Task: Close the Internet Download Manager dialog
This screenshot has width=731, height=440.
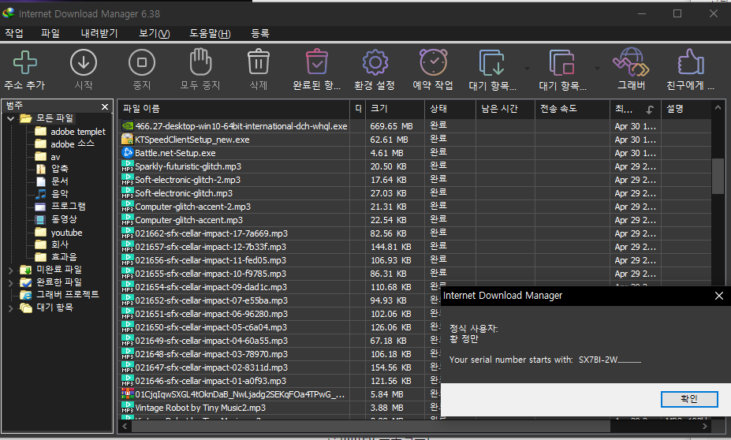Action: [719, 296]
